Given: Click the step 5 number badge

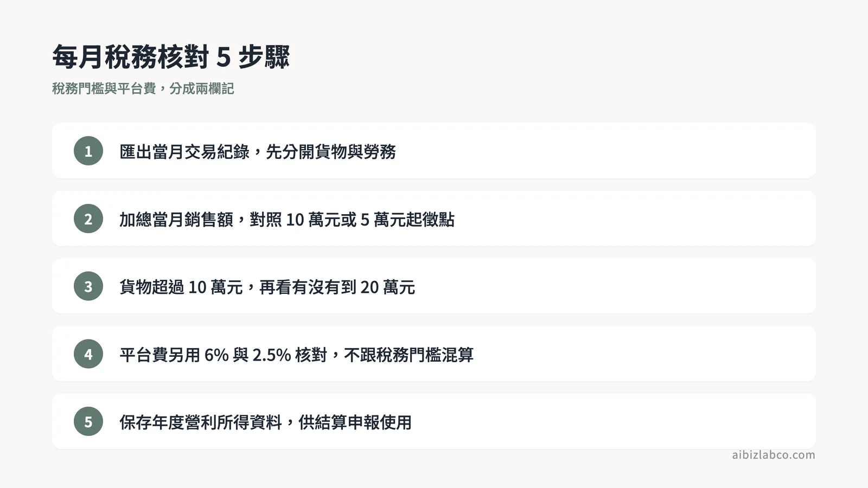Looking at the screenshot, I should tap(88, 421).
